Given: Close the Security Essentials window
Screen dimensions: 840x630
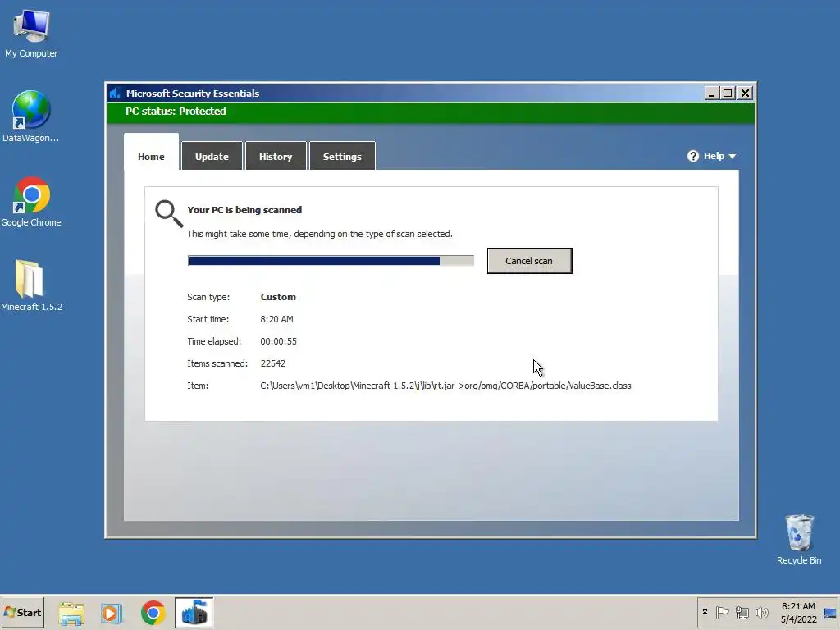Looking at the screenshot, I should pos(745,94).
